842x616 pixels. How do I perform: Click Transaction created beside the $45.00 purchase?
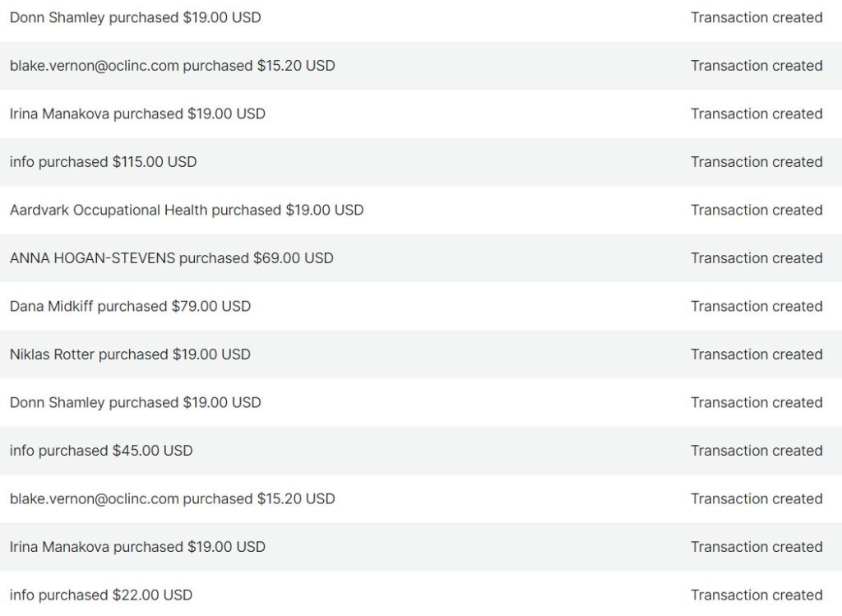pyautogui.click(x=756, y=451)
